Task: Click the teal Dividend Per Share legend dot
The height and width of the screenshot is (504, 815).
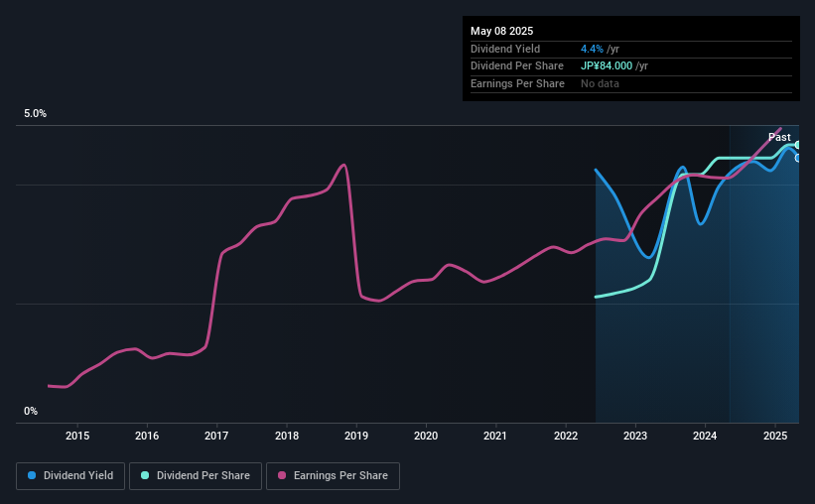Action: [145, 475]
